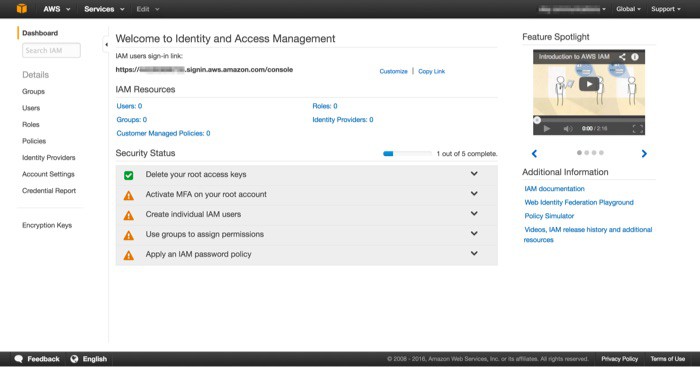Image resolution: width=700 pixels, height=367 pixels.
Task: Open the Global region dropdown
Action: pyautogui.click(x=628, y=9)
